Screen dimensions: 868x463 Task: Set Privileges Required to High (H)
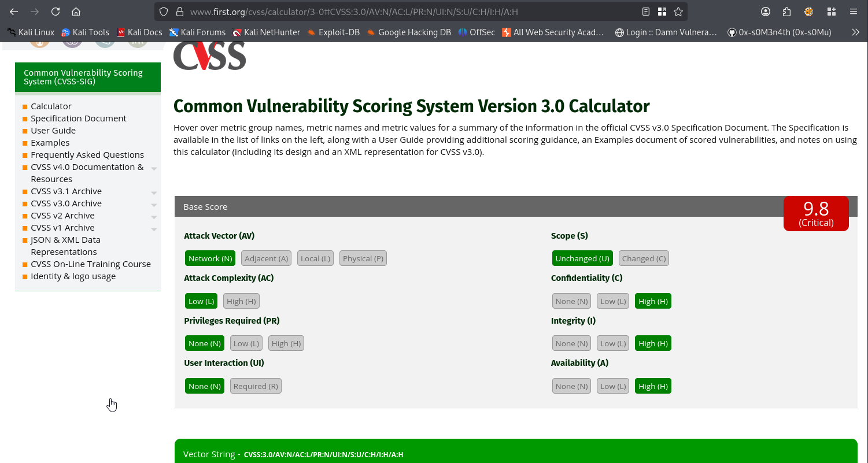286,343
